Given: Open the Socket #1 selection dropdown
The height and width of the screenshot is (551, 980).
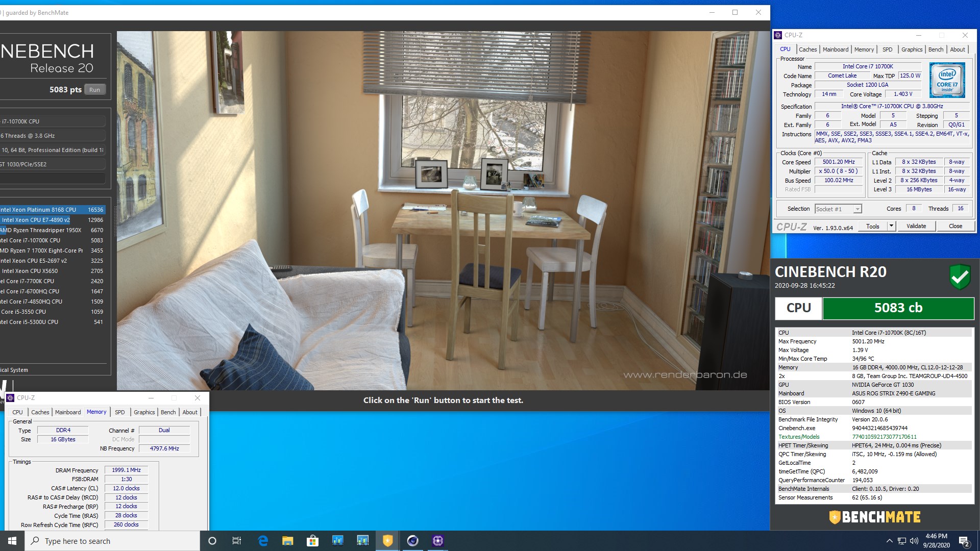Looking at the screenshot, I should click(838, 209).
